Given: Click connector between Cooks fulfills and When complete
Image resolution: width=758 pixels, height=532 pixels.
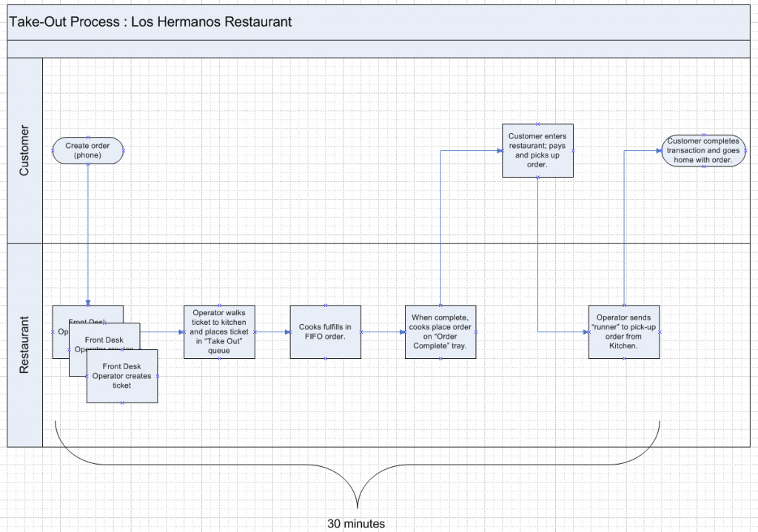Looking at the screenshot, I should tap(383, 332).
